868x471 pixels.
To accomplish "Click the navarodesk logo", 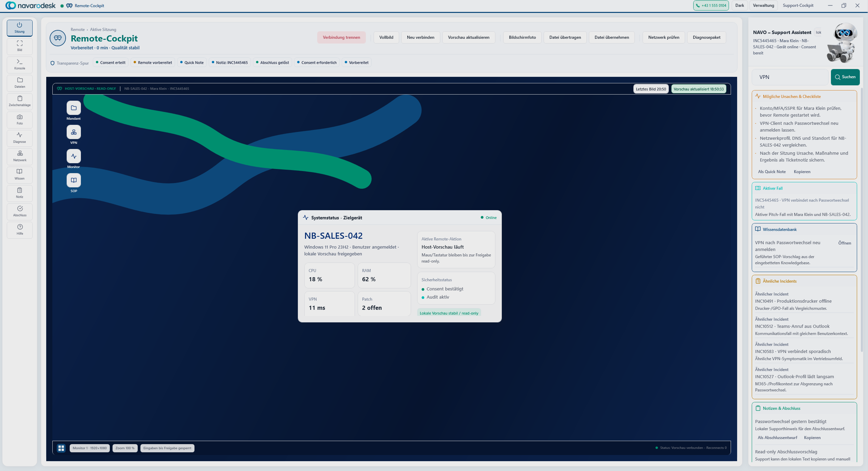I will point(31,5).
